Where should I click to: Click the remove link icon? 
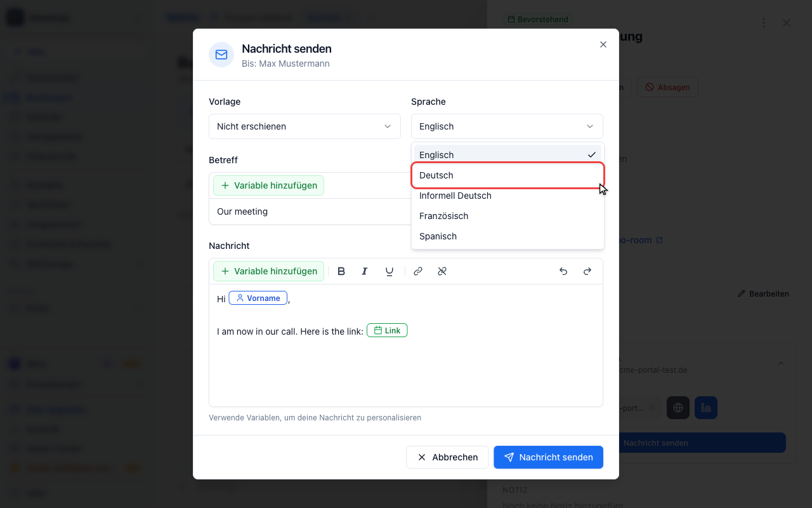coord(442,271)
